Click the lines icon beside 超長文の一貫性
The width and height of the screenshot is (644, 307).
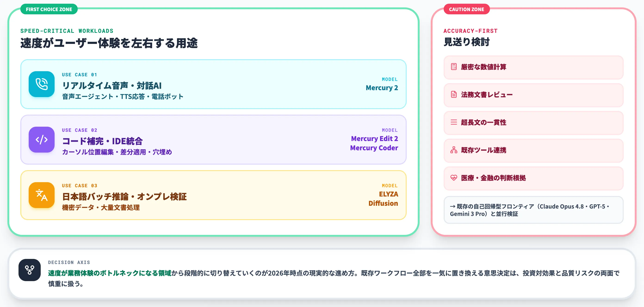[453, 122]
